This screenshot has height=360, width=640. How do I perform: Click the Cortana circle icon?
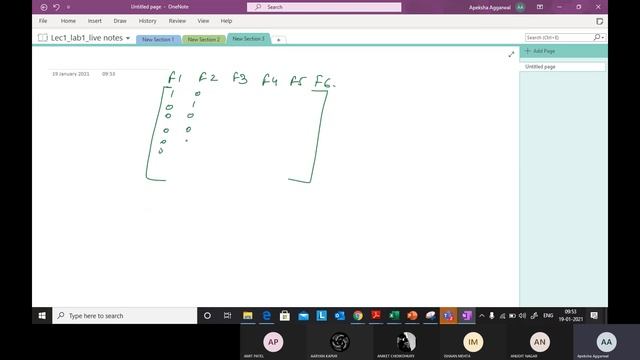tap(207, 316)
